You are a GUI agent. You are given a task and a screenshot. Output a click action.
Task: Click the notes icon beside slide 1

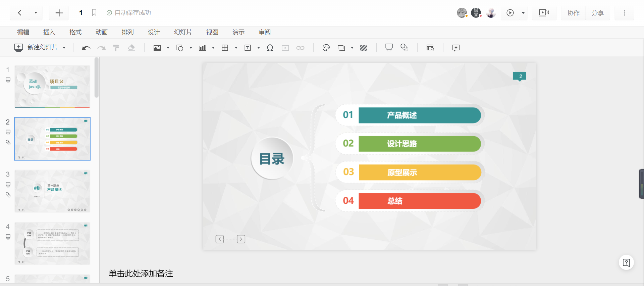8,80
